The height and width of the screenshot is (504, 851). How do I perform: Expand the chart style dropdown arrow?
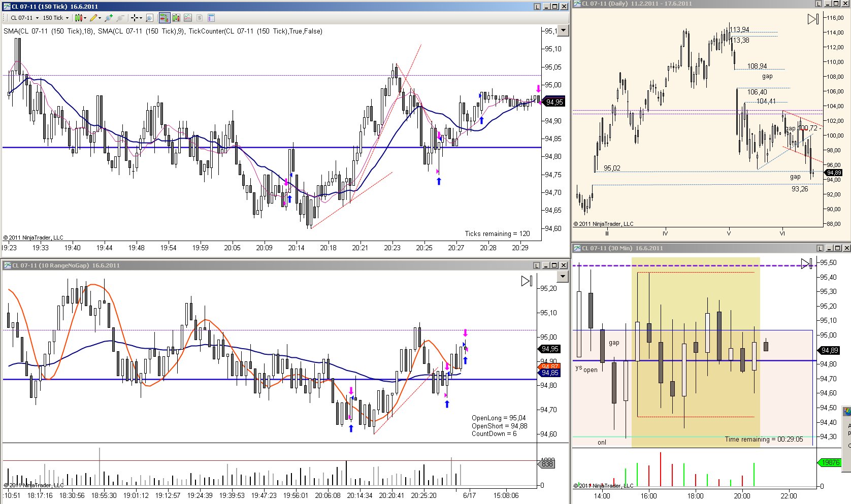[x=85, y=18]
